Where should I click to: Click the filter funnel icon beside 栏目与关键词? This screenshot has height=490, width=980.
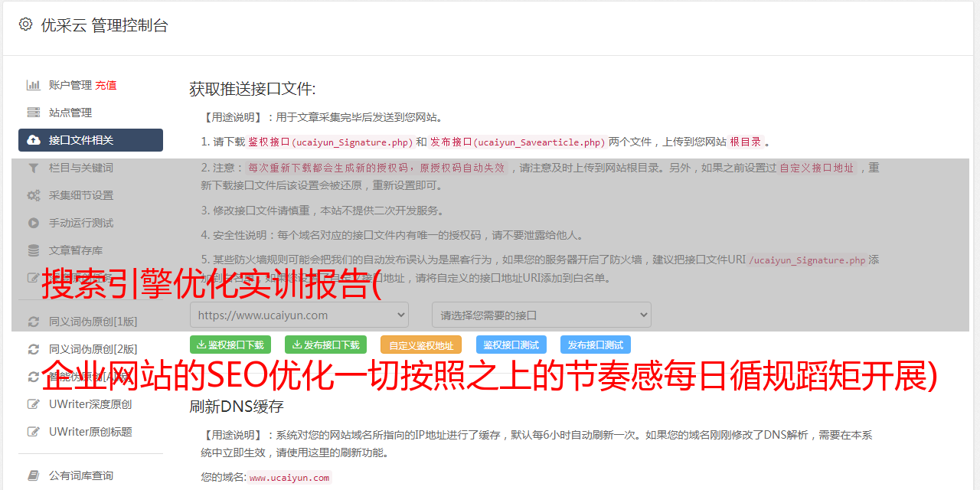pyautogui.click(x=34, y=168)
